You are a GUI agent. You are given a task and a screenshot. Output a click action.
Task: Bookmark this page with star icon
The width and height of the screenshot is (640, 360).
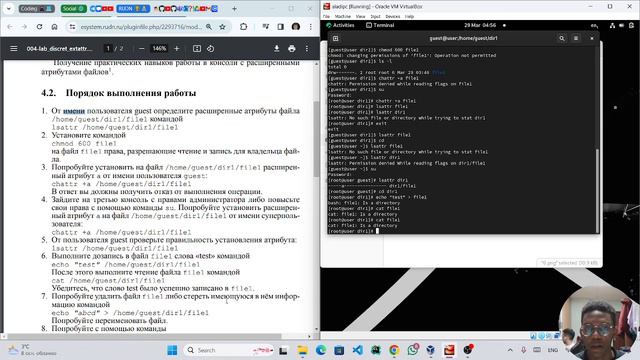[222, 27]
